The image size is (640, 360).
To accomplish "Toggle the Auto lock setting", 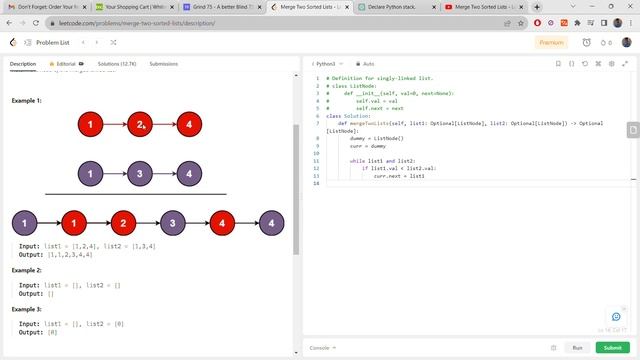I will pos(365,64).
